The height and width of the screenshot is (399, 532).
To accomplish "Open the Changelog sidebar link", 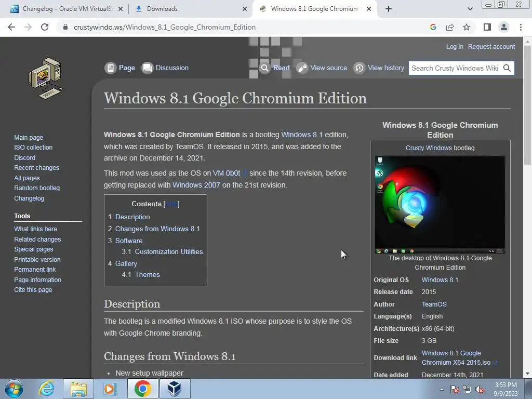I will pyautogui.click(x=29, y=198).
